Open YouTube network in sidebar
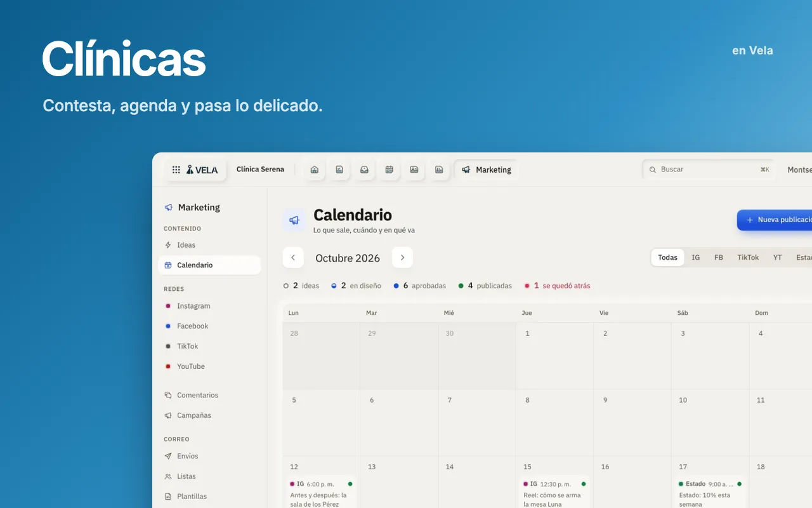812x508 pixels. pos(209,366)
